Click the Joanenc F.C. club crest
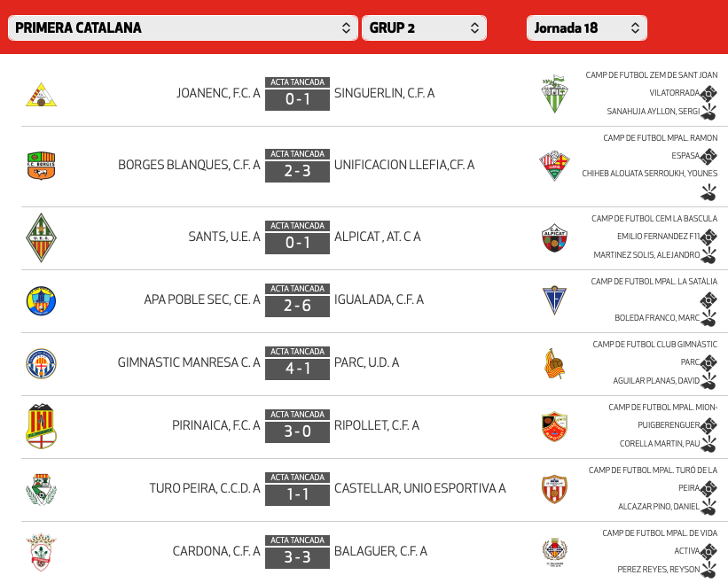This screenshot has height=583, width=728. click(41, 94)
